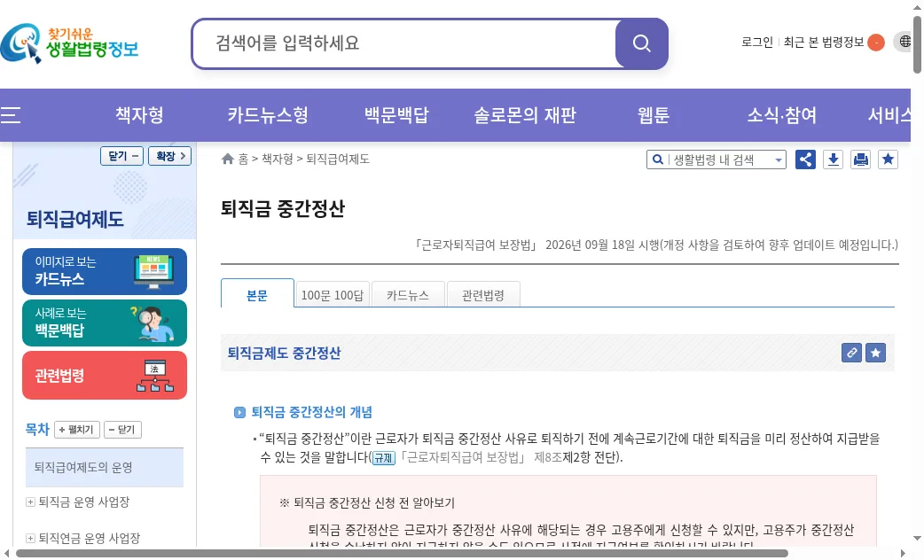Switch to the 관련법령 tab

coord(483,294)
